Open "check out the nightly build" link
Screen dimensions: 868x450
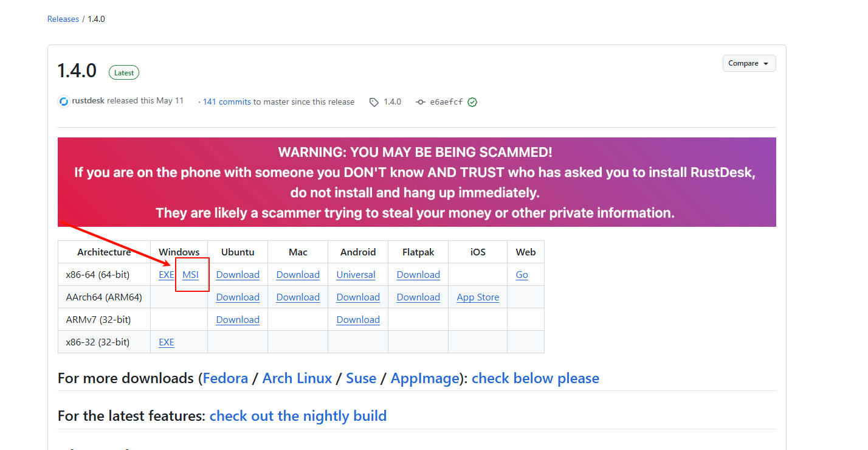pos(298,416)
